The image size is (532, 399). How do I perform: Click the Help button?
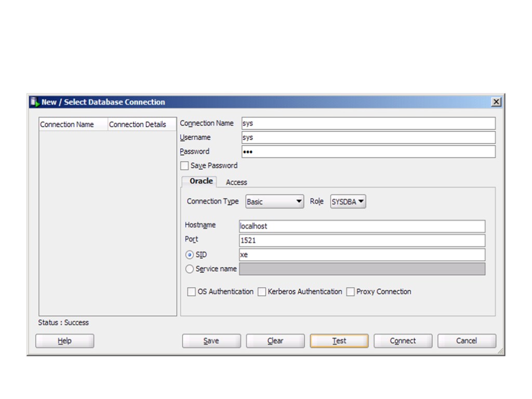[x=64, y=341]
